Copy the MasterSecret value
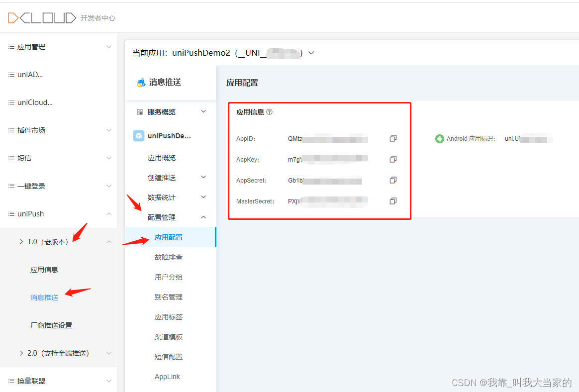Viewport: 579px width, 392px height. (393, 201)
